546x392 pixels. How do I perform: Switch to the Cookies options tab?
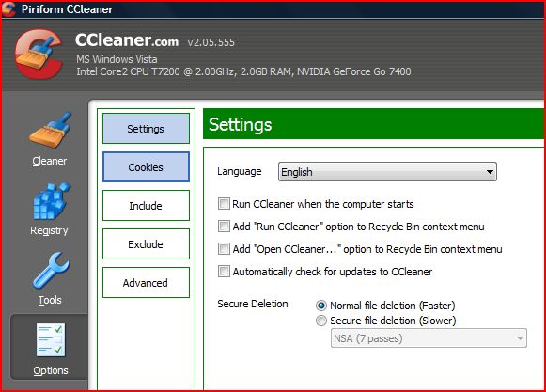pos(146,167)
